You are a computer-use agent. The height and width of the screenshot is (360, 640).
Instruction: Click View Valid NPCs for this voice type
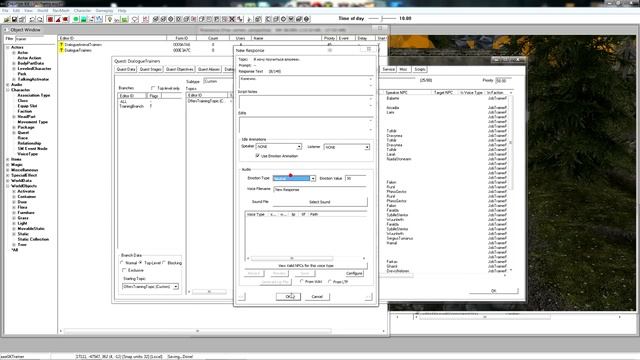306,266
